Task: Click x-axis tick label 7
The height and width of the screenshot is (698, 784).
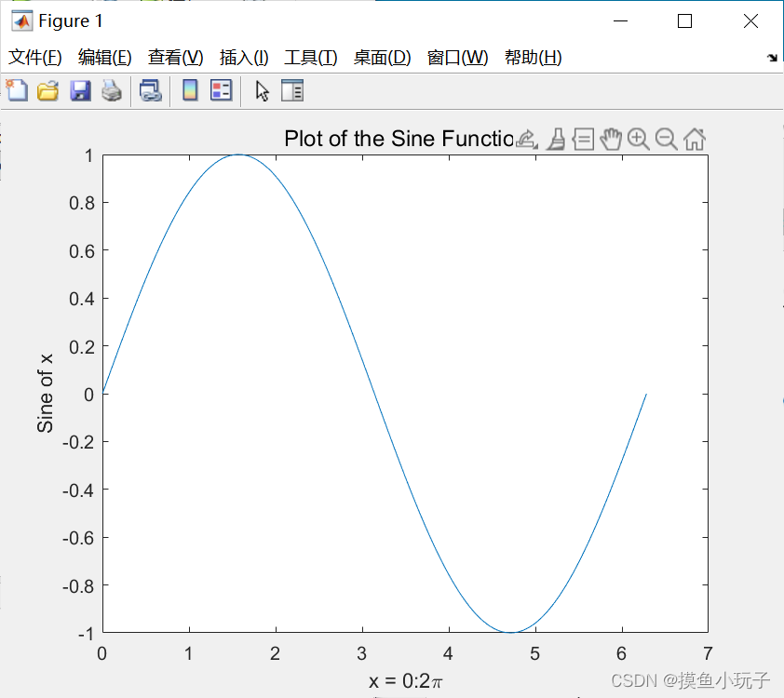Action: pyautogui.click(x=708, y=653)
